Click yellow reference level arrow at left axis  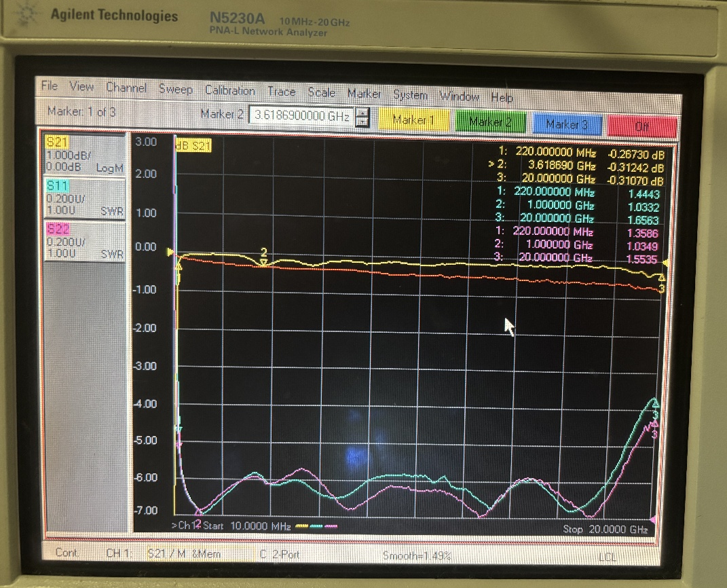click(170, 252)
